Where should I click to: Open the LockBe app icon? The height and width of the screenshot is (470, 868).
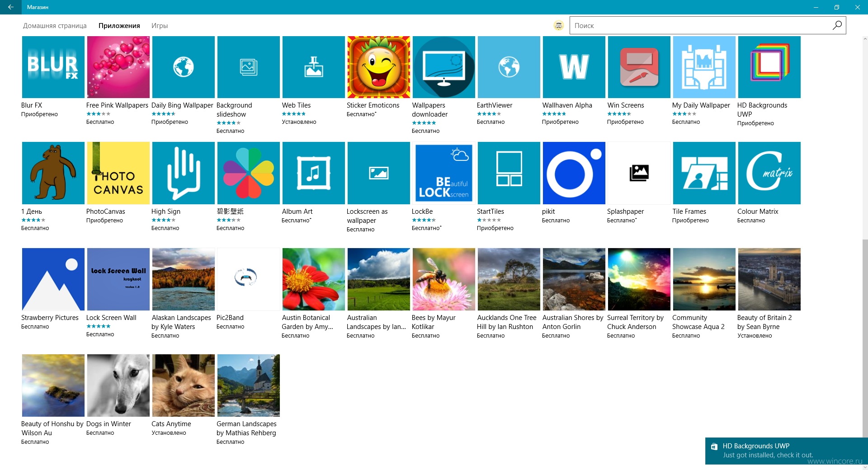coord(444,173)
